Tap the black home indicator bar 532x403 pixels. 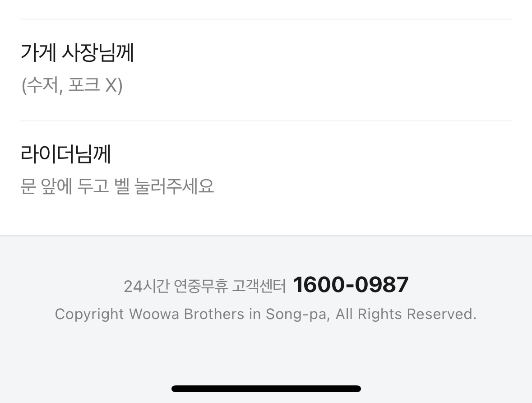(x=266, y=389)
